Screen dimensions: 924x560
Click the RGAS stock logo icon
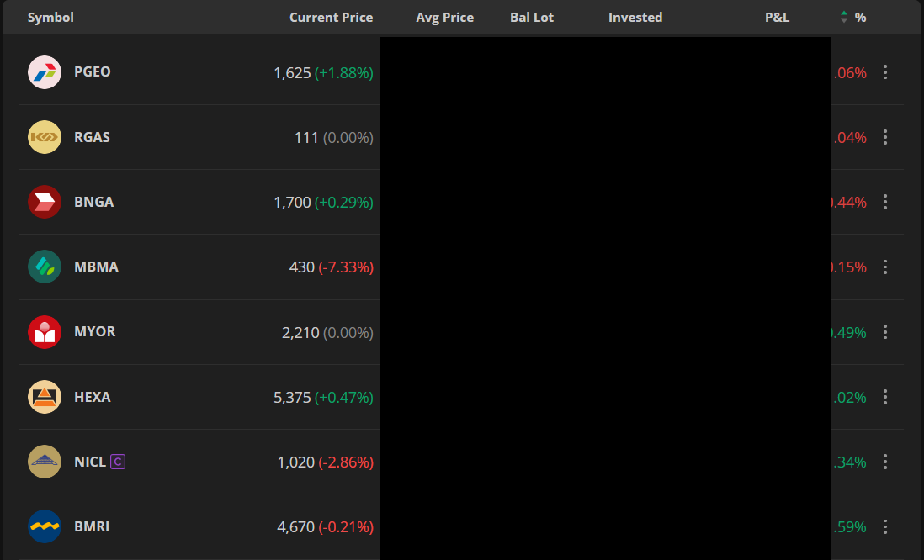coord(45,137)
